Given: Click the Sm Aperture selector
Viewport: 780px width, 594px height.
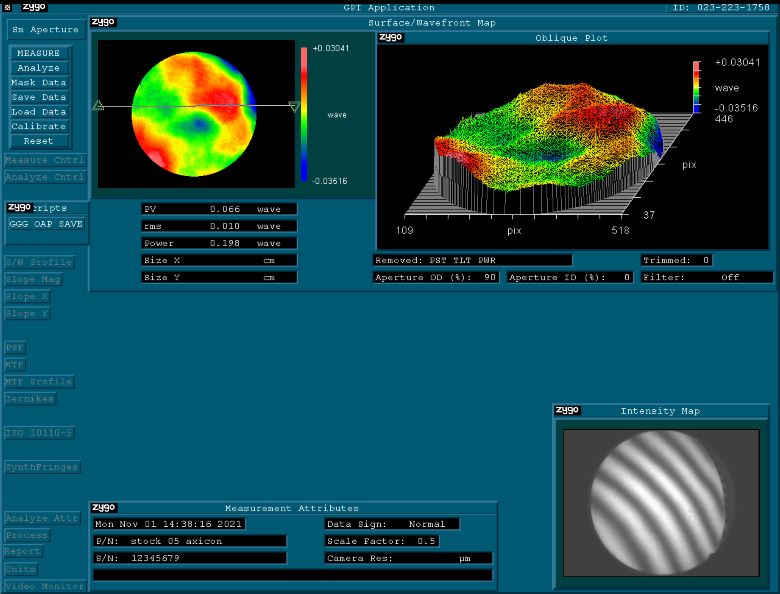Looking at the screenshot, I should [x=44, y=30].
